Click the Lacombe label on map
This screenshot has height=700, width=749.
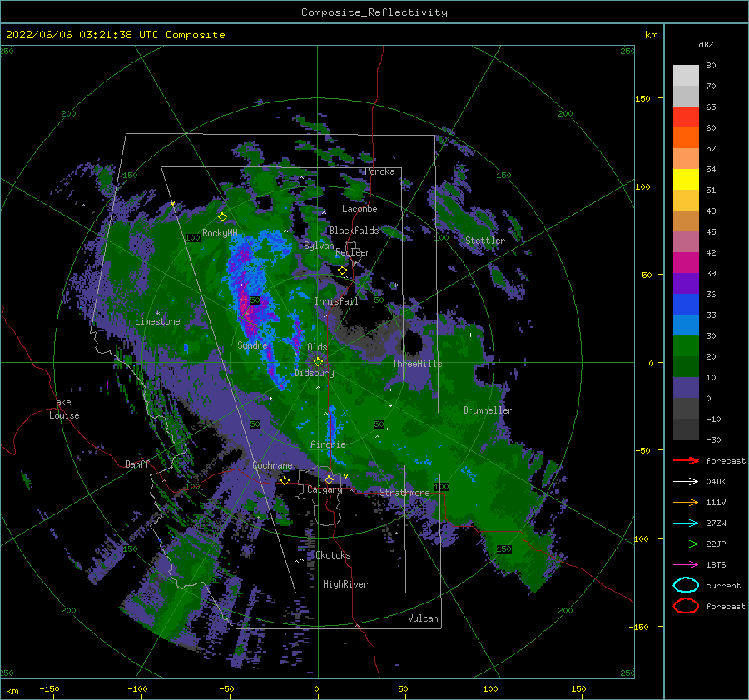tap(360, 209)
